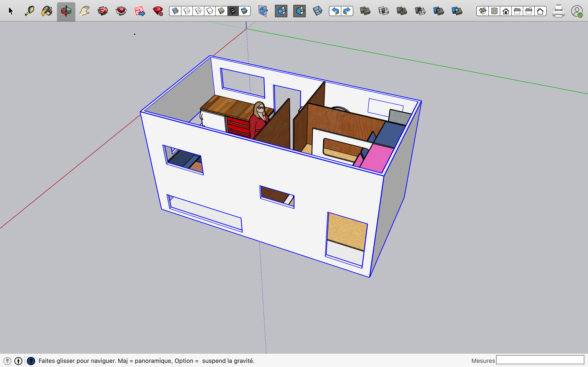Toggle Monochrome face style

244,11
